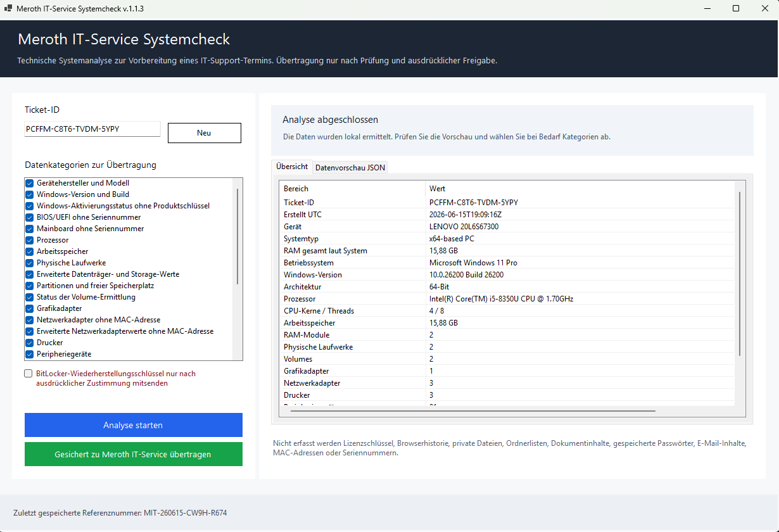This screenshot has height=532, width=779.
Task: Click the Wert column header
Action: (581, 189)
